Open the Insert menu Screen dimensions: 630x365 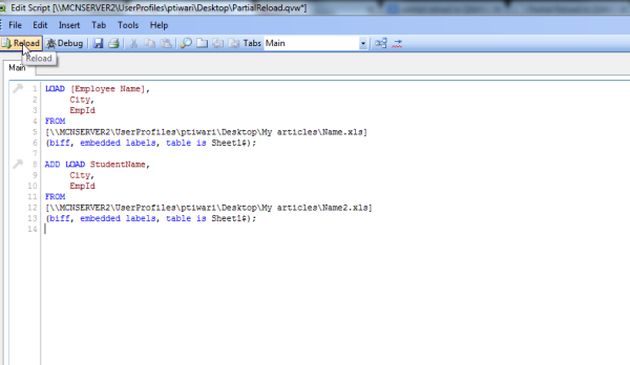point(69,25)
